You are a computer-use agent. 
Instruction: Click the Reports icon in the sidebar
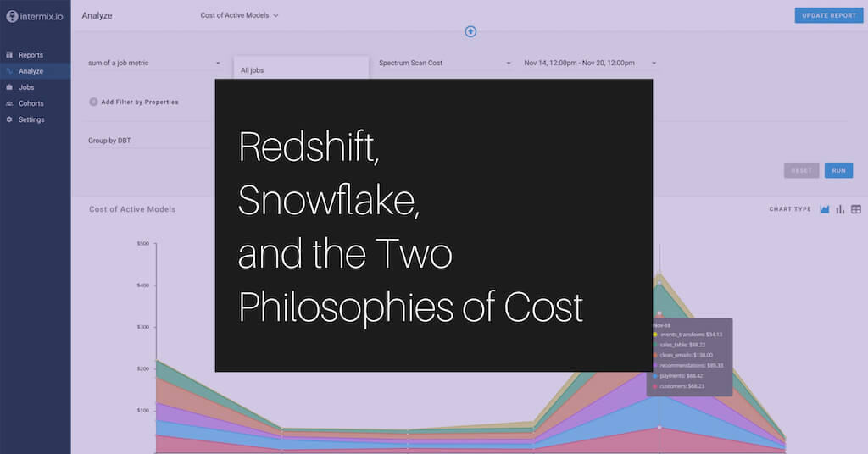[9, 55]
